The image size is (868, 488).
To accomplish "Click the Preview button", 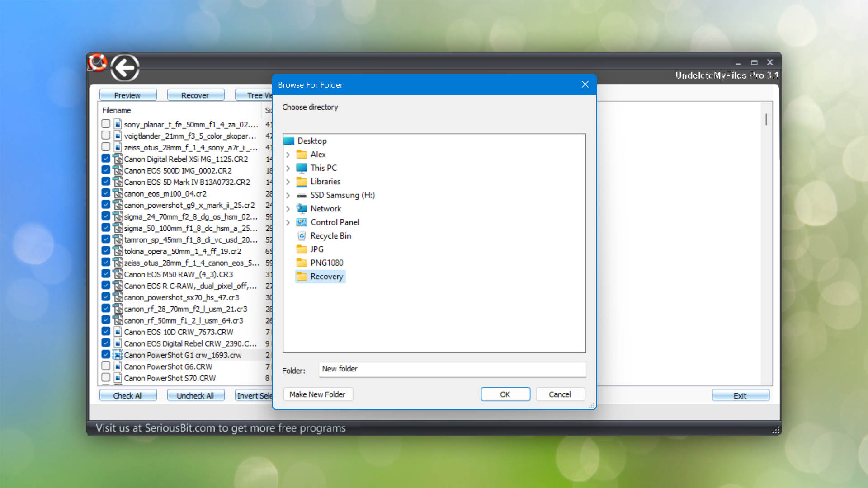I will [x=128, y=95].
